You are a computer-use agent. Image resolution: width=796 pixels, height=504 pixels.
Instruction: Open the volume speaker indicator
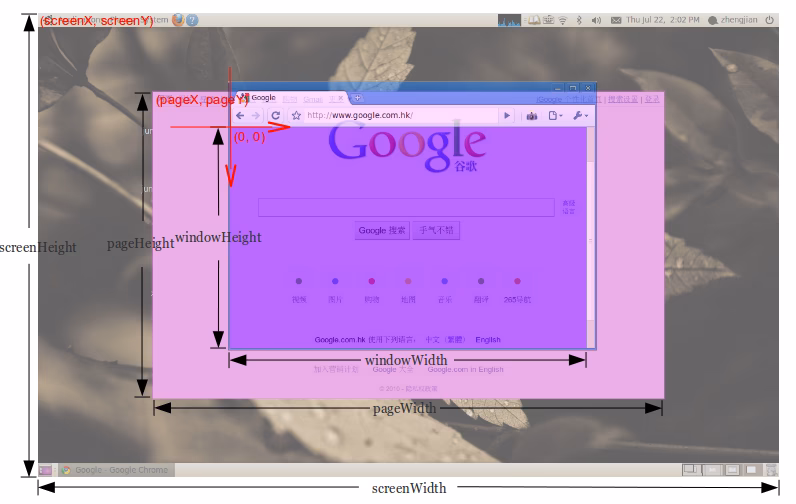point(596,20)
